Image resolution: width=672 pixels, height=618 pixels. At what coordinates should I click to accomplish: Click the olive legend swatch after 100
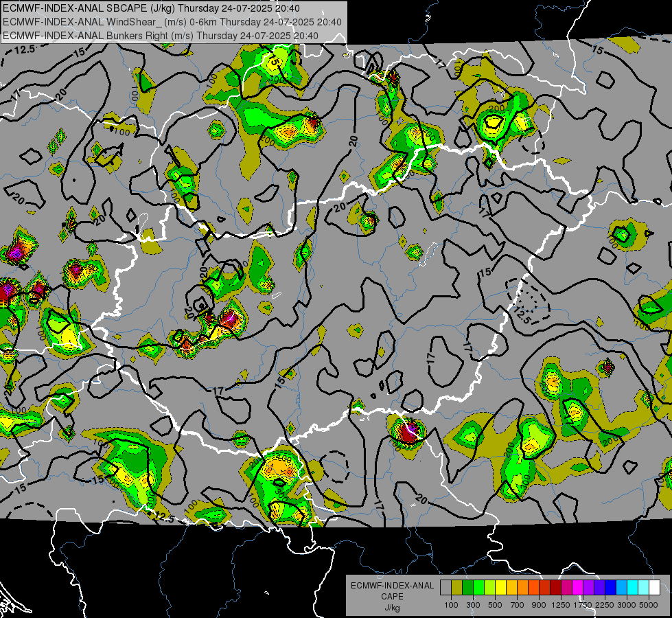(456, 588)
